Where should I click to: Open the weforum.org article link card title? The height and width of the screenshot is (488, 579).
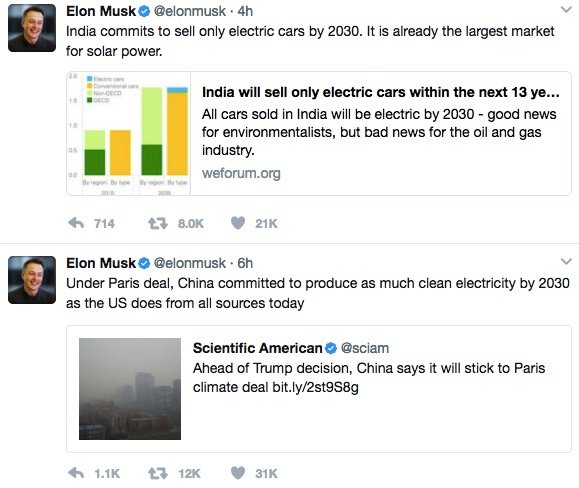point(380,92)
